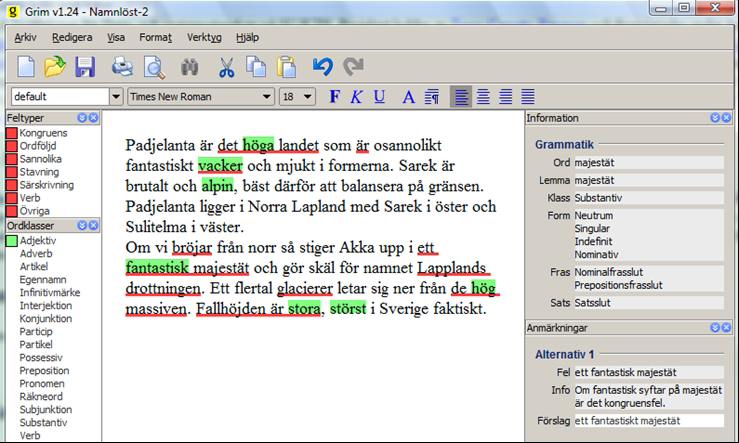Collapse the Ordklasser panel with its chevron

click(82, 225)
